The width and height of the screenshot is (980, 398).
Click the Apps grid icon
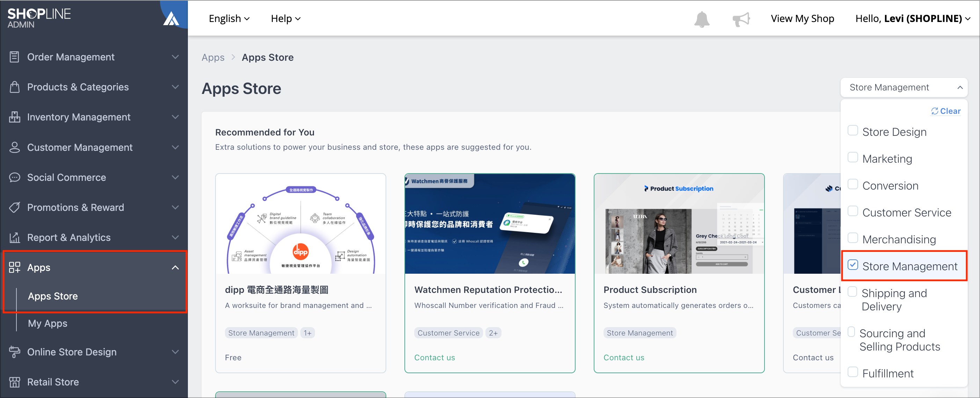[x=14, y=268]
